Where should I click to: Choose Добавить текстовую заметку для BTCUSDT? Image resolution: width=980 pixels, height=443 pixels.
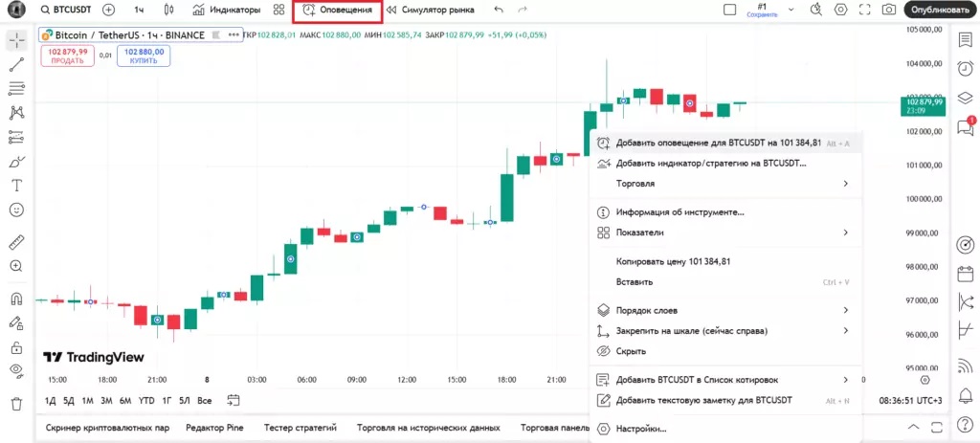click(725, 400)
